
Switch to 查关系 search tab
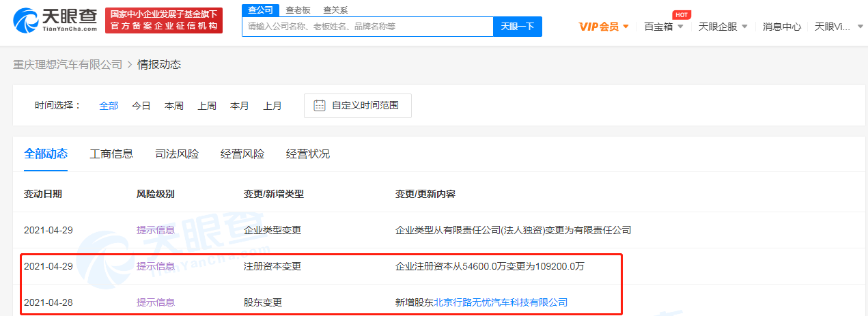click(335, 10)
